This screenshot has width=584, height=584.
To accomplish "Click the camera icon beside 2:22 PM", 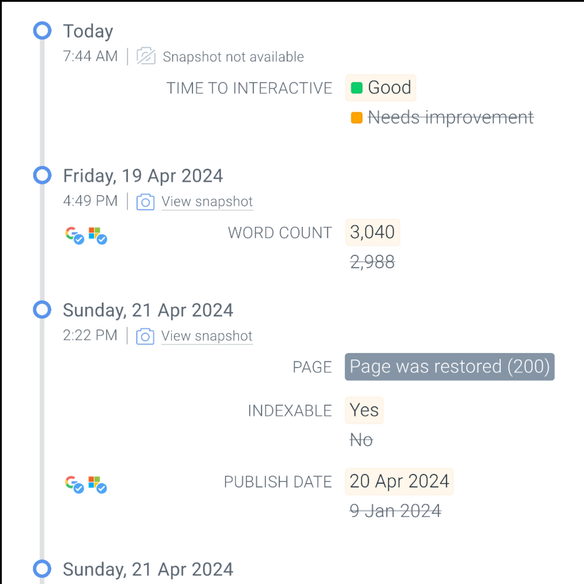I will (145, 336).
